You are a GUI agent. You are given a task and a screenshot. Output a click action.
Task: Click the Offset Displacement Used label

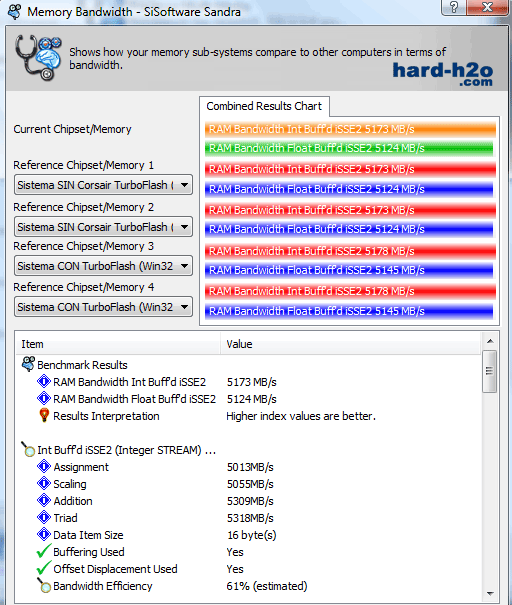tap(115, 569)
